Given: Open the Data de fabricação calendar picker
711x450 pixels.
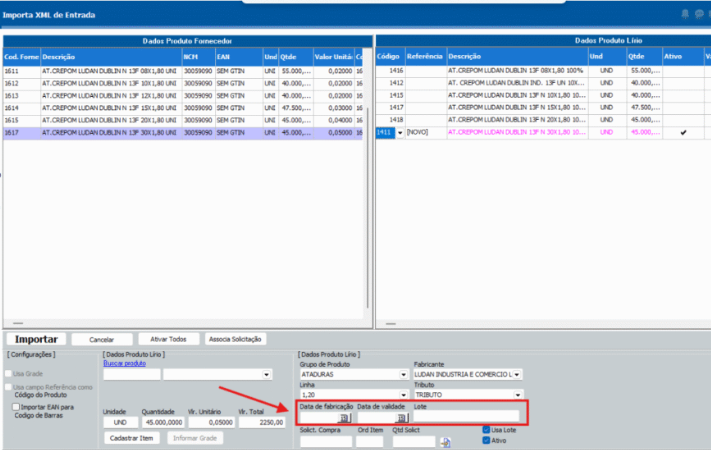Looking at the screenshot, I should [x=343, y=417].
